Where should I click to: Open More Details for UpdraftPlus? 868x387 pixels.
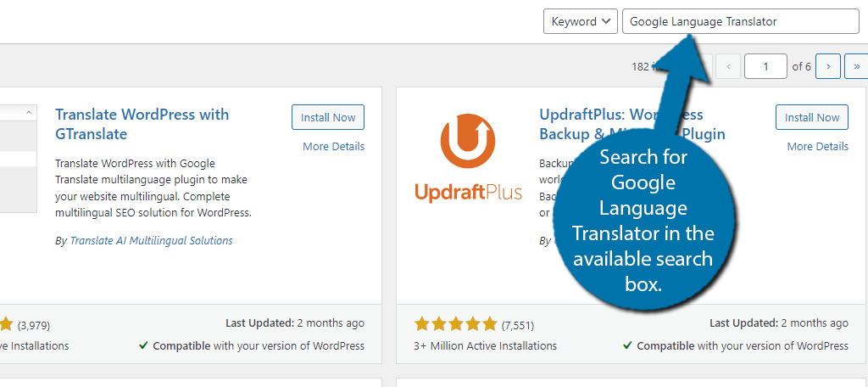pyautogui.click(x=818, y=146)
